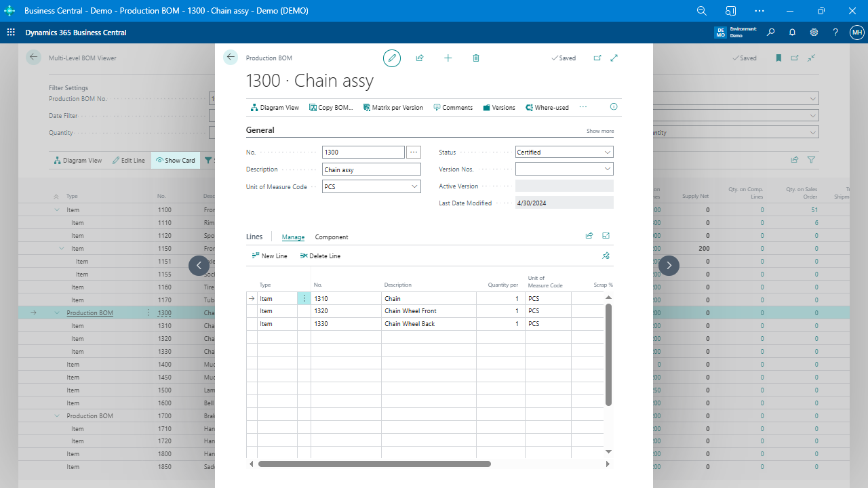Click the share icon in card header
The height and width of the screenshot is (488, 868).
(420, 58)
